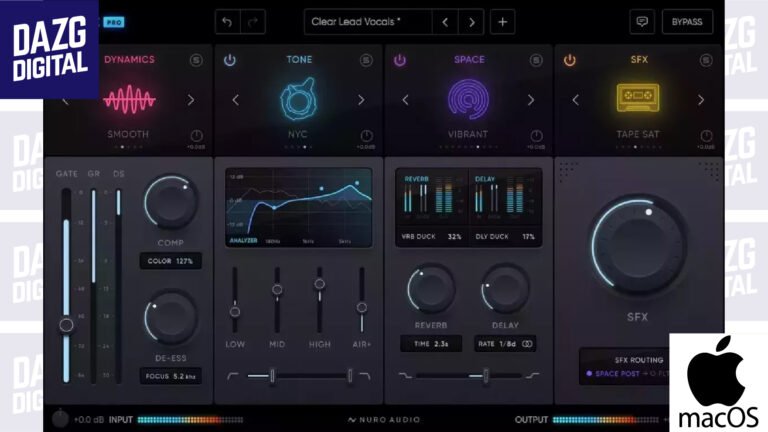Image resolution: width=768 pixels, height=432 pixels.
Task: Undo the last change
Action: pyautogui.click(x=227, y=22)
